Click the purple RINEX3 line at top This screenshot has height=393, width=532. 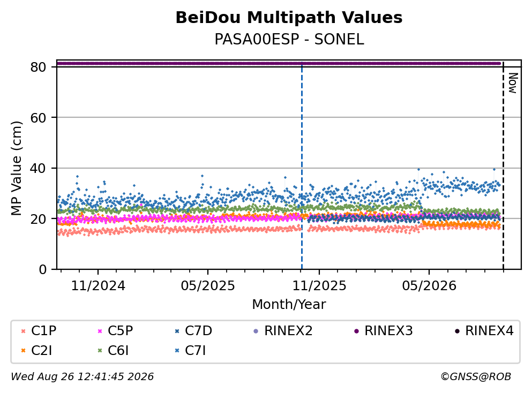(278, 63)
